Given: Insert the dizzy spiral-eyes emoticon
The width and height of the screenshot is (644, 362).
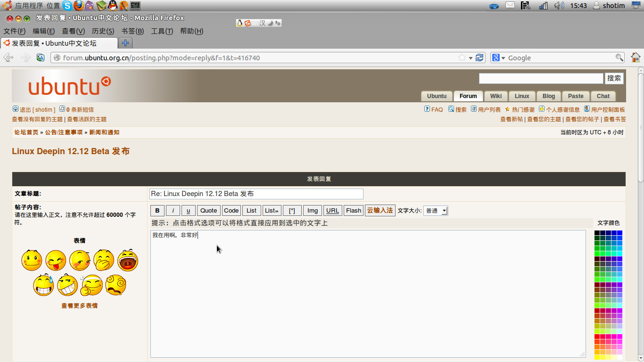Looking at the screenshot, I should (x=116, y=285).
